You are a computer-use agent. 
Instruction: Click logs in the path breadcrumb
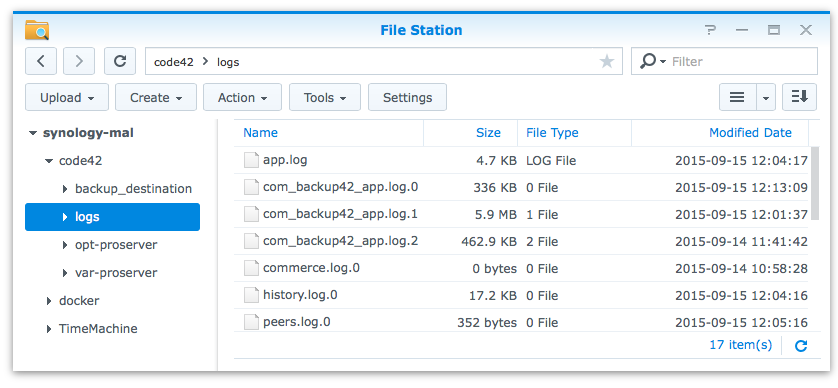tap(228, 62)
